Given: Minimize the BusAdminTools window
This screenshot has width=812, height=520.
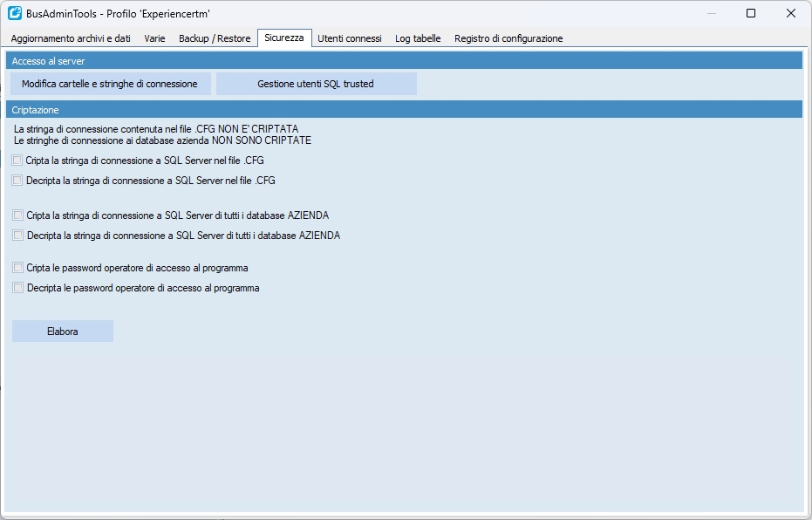Looking at the screenshot, I should tap(712, 13).
